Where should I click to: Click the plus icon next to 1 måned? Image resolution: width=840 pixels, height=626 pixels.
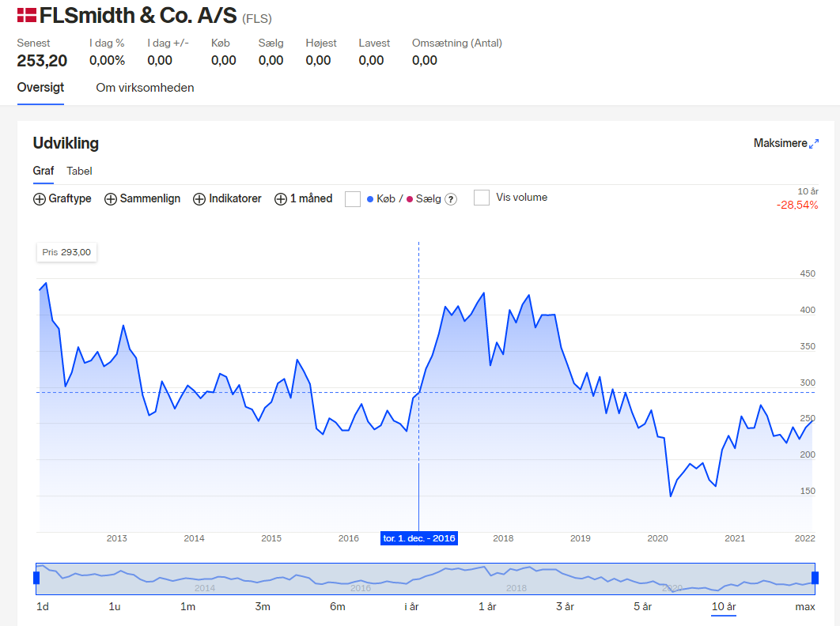coord(281,199)
